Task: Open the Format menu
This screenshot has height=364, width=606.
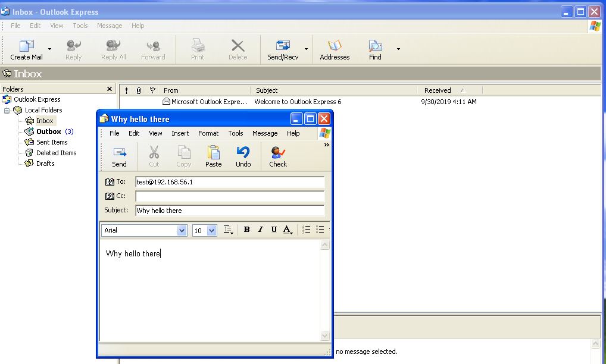Action: tap(208, 133)
